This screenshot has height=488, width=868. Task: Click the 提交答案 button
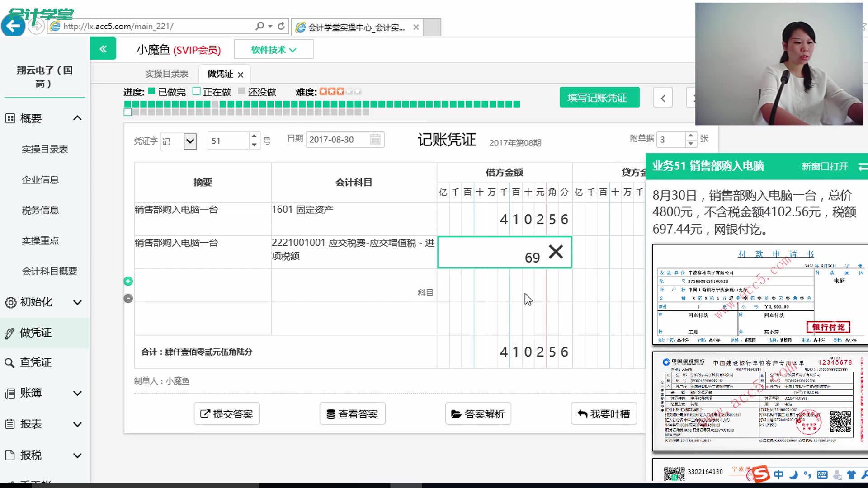226,413
